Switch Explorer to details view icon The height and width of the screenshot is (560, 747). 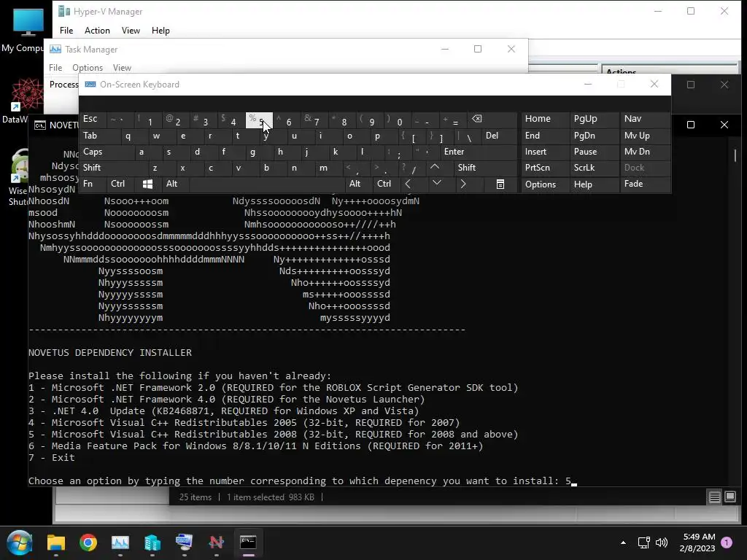(x=715, y=497)
